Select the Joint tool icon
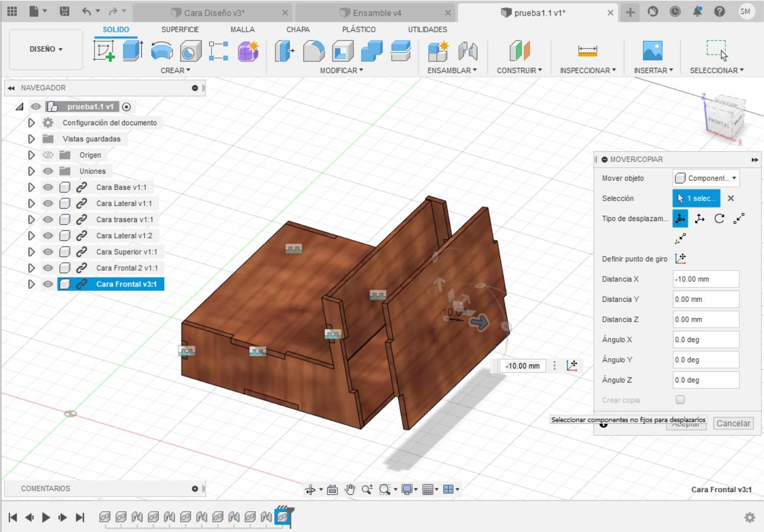The height and width of the screenshot is (532, 764). coord(468,51)
